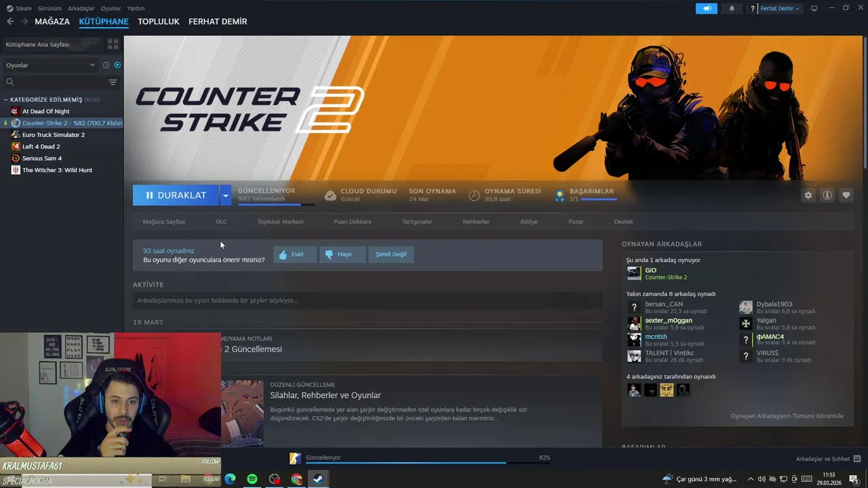Click the back navigation arrow
The height and width of the screenshot is (488, 868).
[x=10, y=22]
